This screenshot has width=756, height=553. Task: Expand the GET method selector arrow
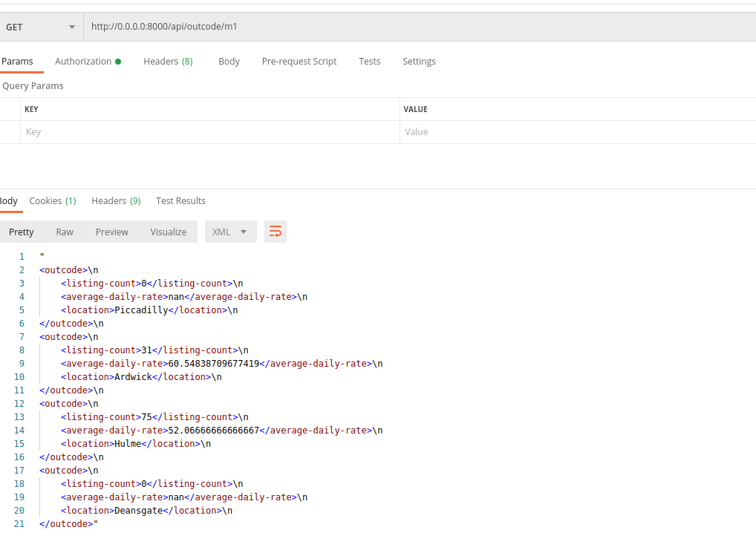[71, 27]
